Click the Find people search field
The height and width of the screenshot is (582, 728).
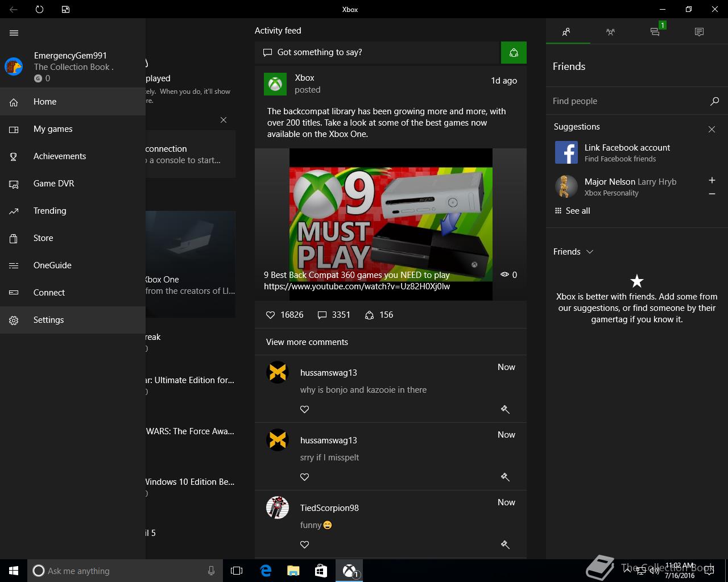[628, 101]
